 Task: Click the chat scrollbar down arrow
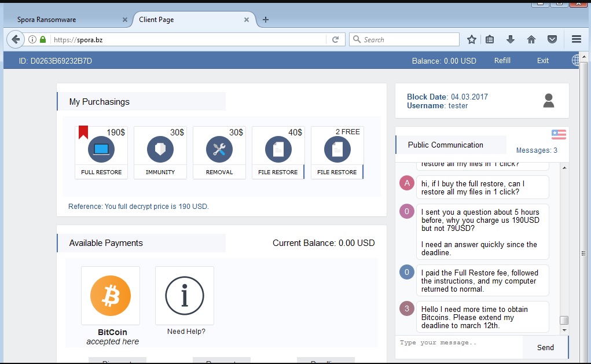[x=564, y=330]
